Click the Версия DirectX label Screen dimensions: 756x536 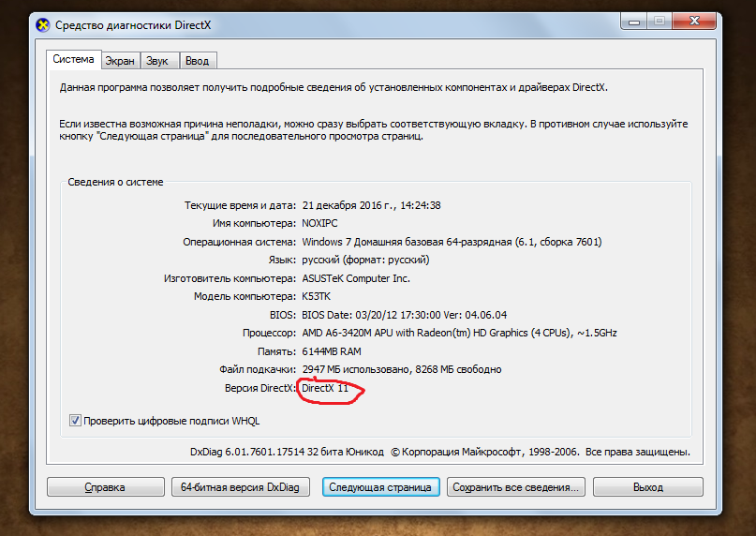click(x=259, y=388)
